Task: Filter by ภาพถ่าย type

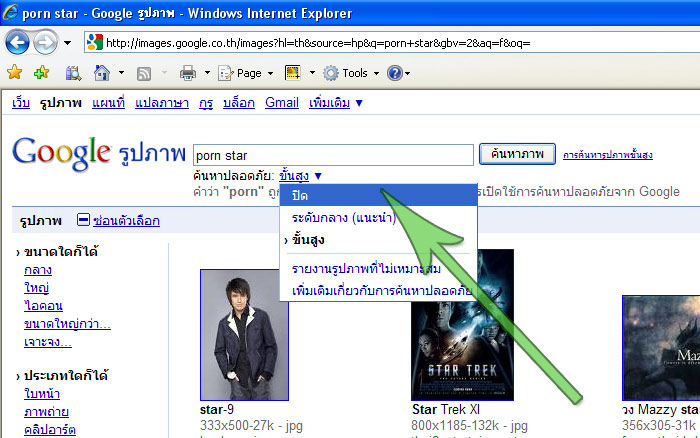Action: tap(46, 412)
